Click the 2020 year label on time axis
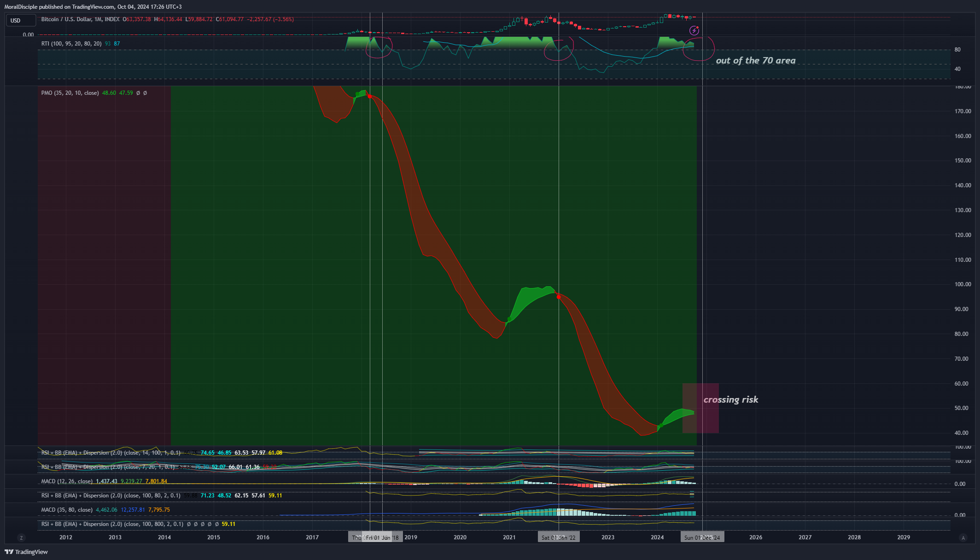Viewport: 980px width, 560px height. 460,537
